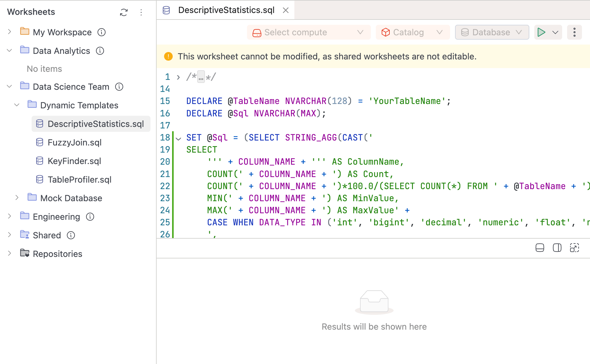Open the Catalog dropdown
The width and height of the screenshot is (590, 364).
[x=413, y=32]
